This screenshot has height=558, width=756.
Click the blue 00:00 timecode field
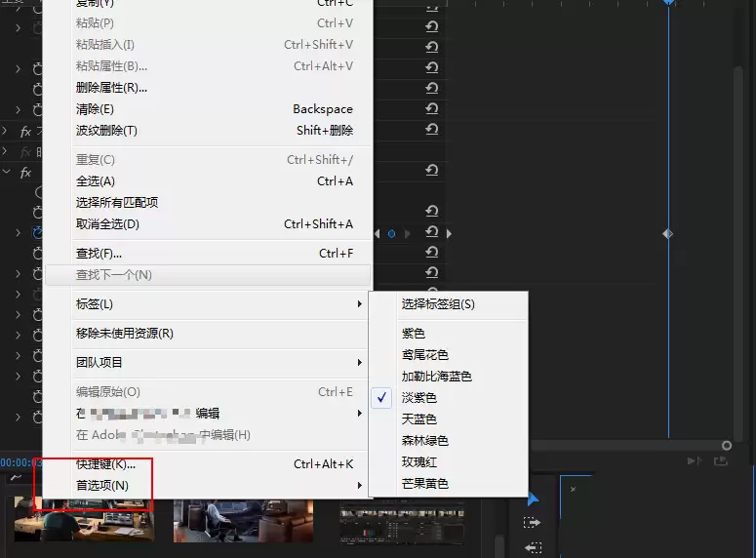pyautogui.click(x=20, y=463)
